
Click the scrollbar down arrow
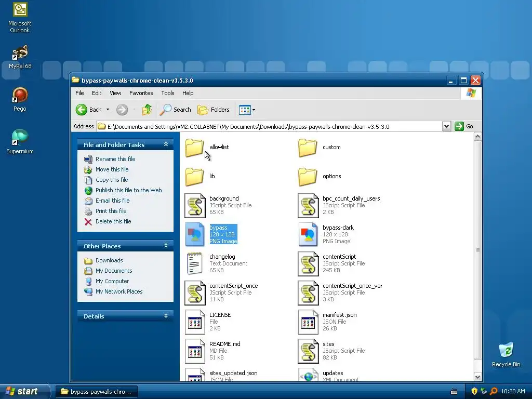[x=477, y=377]
